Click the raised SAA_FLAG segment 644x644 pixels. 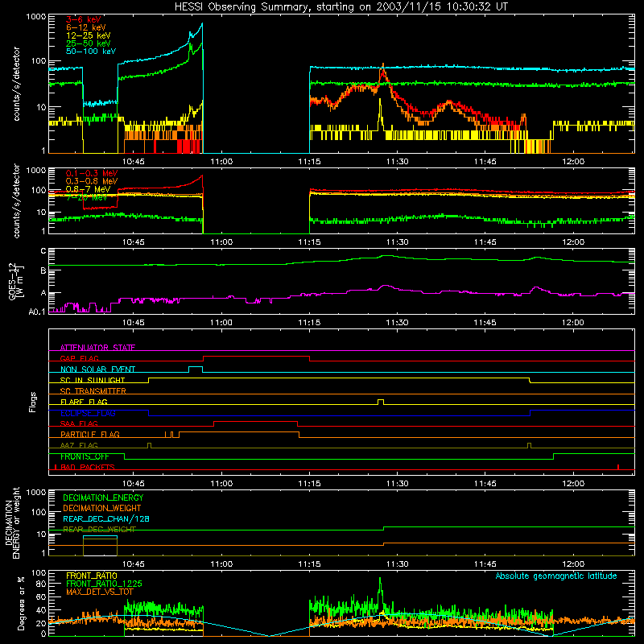(x=255, y=422)
